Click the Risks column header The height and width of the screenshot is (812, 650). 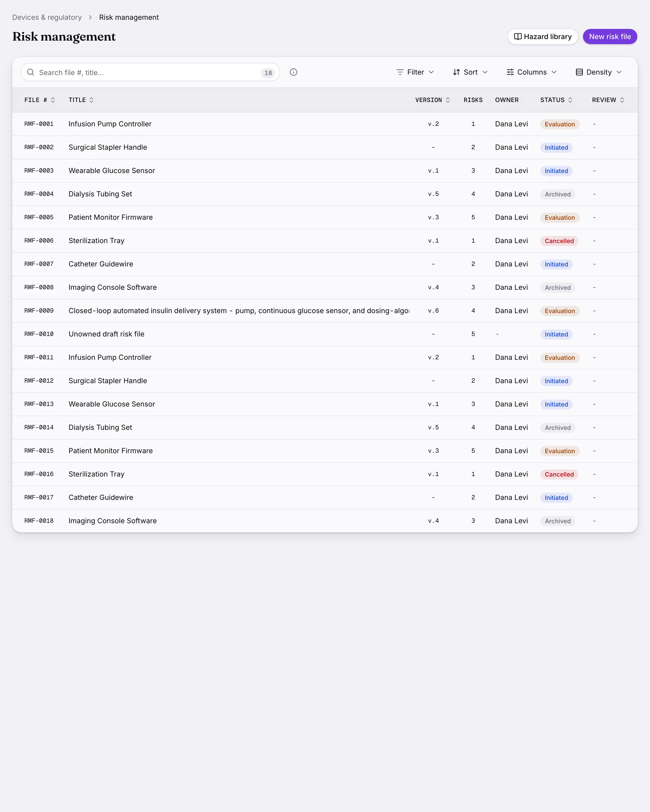pyautogui.click(x=473, y=100)
